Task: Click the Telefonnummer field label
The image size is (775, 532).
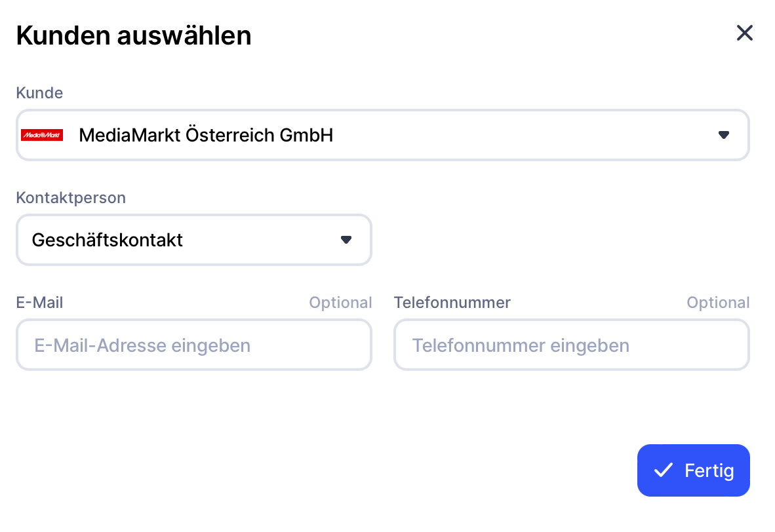Action: (x=452, y=303)
